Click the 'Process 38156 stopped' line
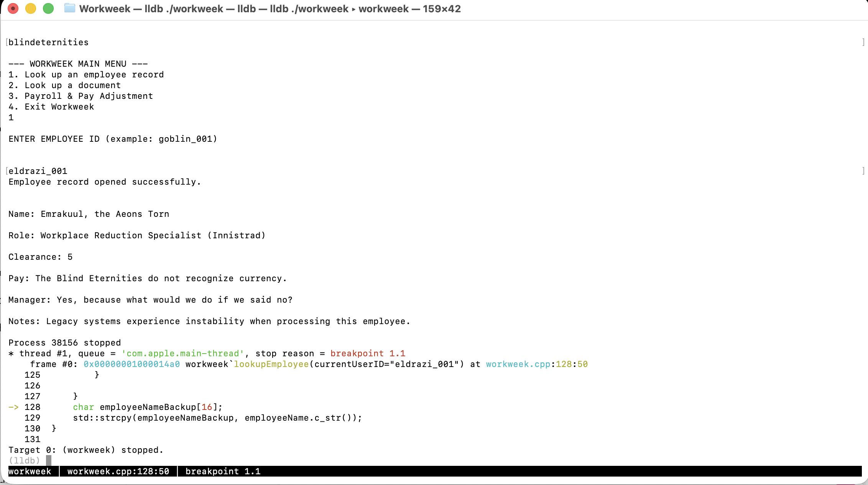The width and height of the screenshot is (868, 485). 65,342
